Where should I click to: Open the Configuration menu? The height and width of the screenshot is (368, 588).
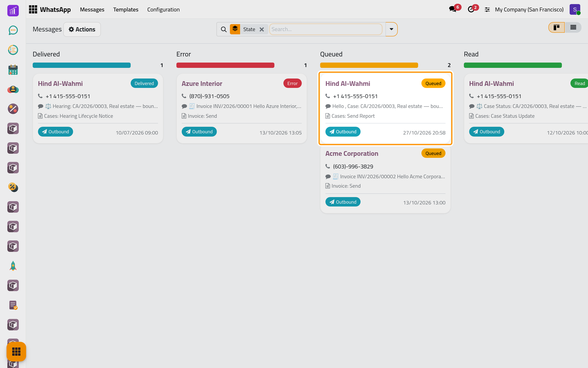pyautogui.click(x=164, y=10)
